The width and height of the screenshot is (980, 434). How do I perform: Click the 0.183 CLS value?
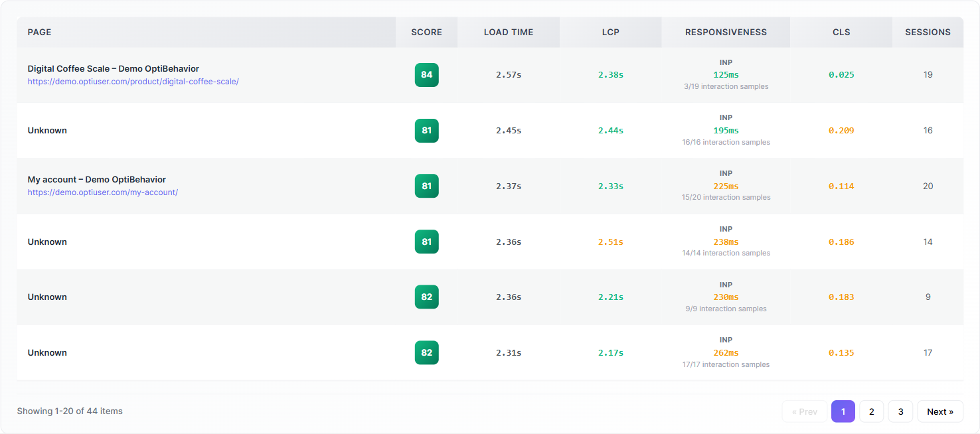(x=841, y=297)
